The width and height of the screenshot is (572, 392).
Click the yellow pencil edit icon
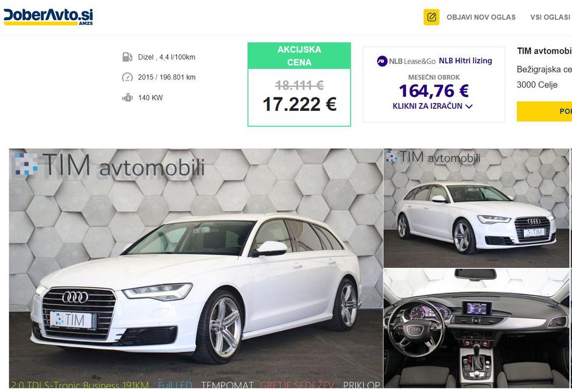pos(431,17)
